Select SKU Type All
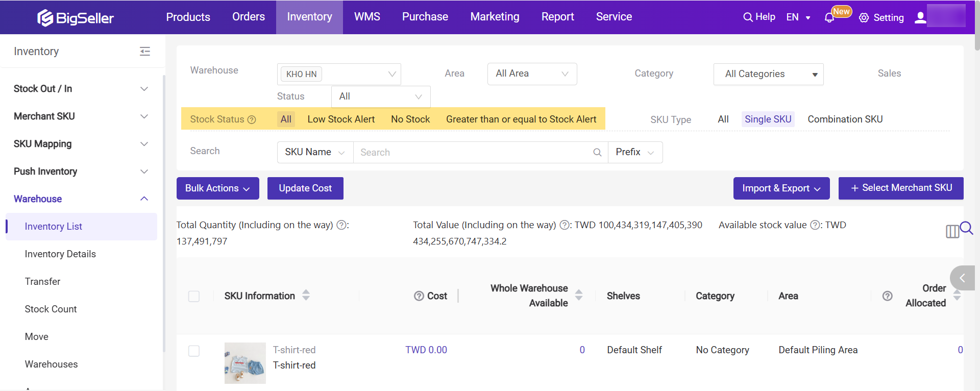 (723, 119)
